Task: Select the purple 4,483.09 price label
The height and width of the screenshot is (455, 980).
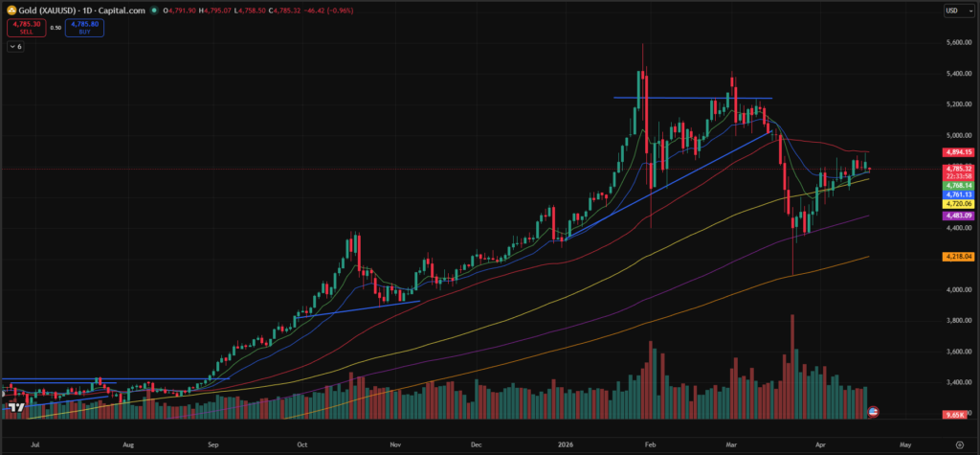Action: click(958, 216)
